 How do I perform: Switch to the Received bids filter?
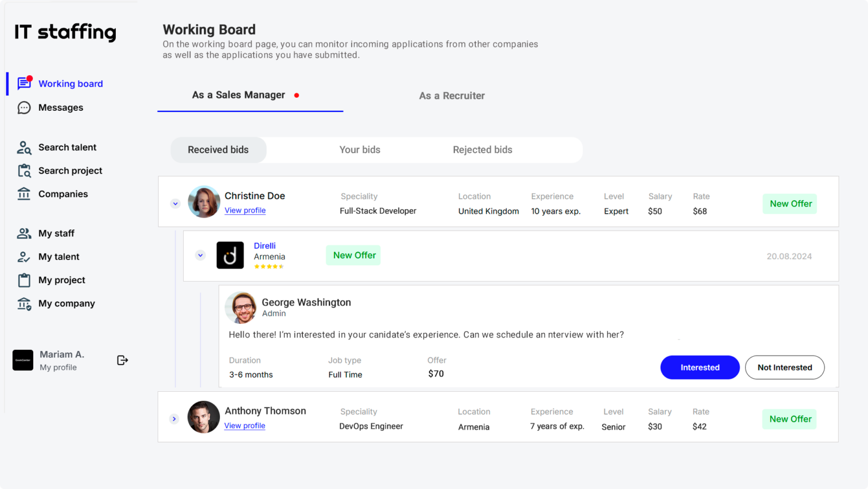(218, 150)
